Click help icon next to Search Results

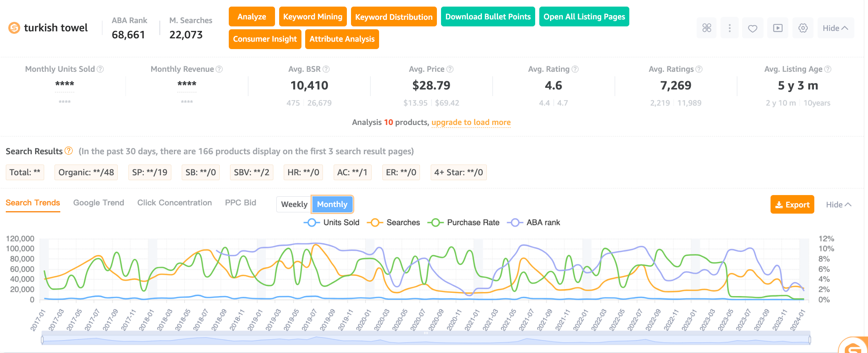(69, 151)
